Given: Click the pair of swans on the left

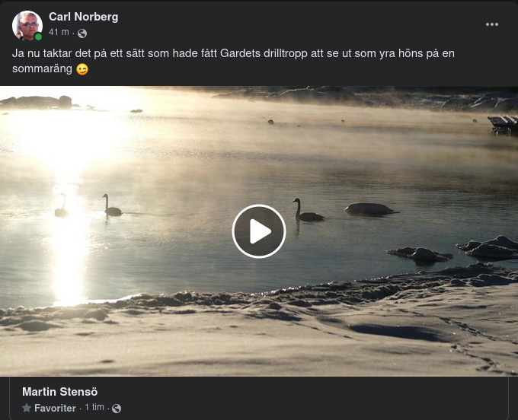Looking at the screenshot, I should pos(87,206).
